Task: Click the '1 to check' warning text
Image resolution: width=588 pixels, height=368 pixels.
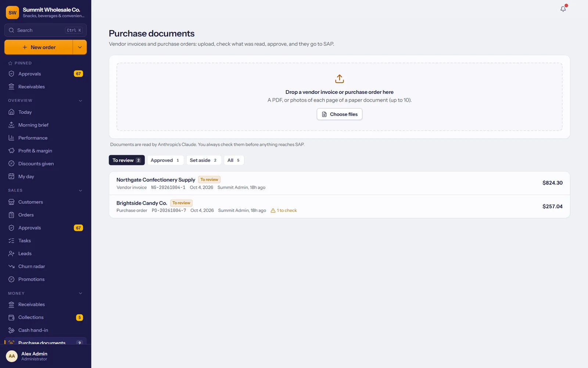Action: tap(287, 210)
